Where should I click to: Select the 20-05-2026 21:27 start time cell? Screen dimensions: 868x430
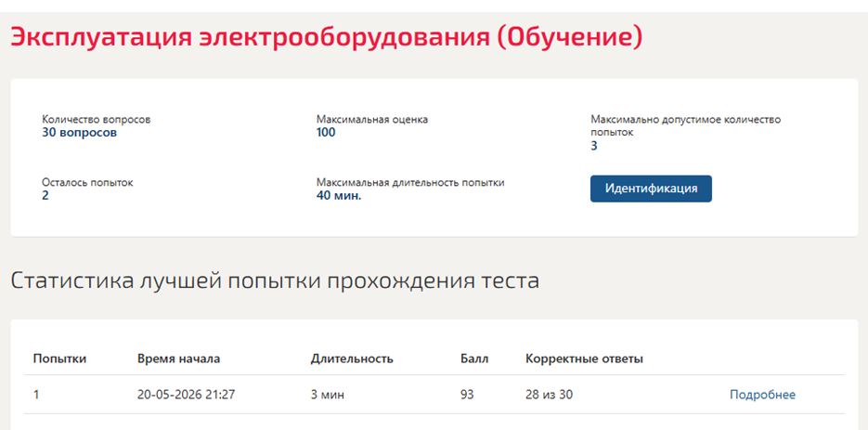click(x=186, y=395)
